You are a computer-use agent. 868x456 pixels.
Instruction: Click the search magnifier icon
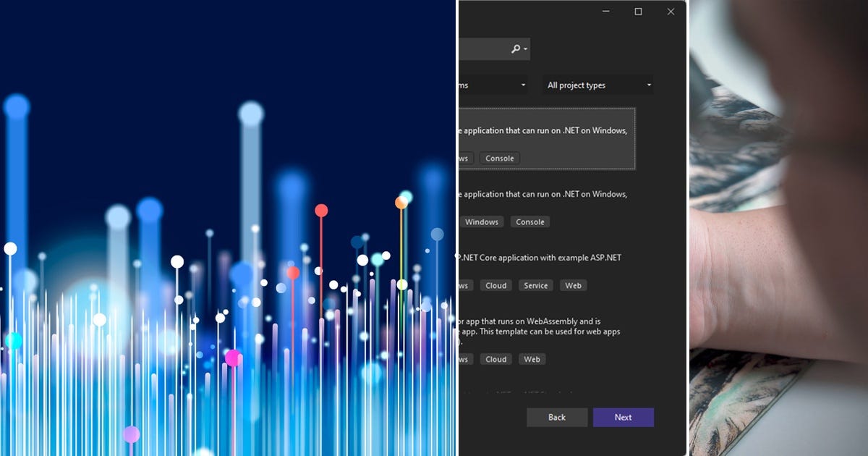click(x=515, y=48)
